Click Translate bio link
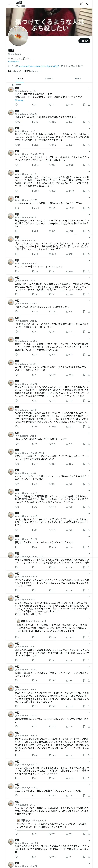The width and height of the screenshot is (98, 868). point(14,62)
